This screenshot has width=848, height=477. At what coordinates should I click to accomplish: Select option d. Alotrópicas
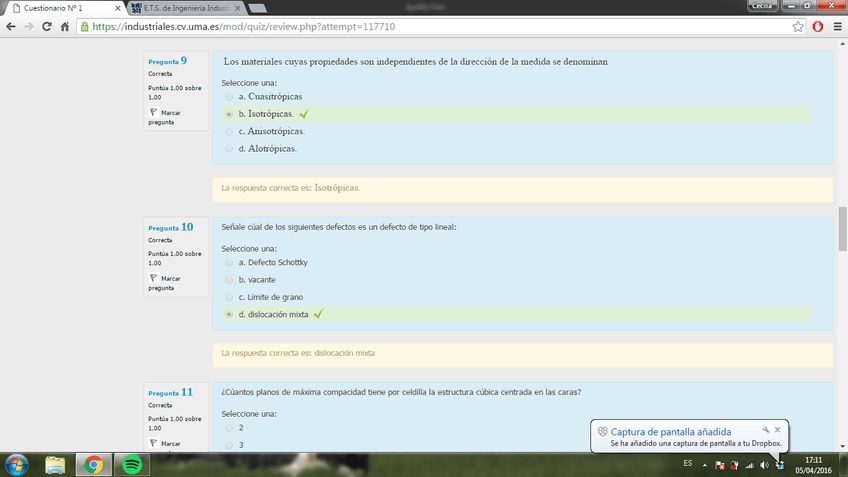coord(229,149)
